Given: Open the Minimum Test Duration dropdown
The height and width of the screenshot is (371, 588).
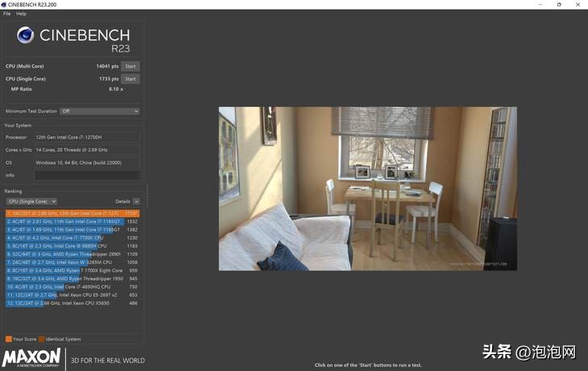Looking at the screenshot, I should coord(100,111).
